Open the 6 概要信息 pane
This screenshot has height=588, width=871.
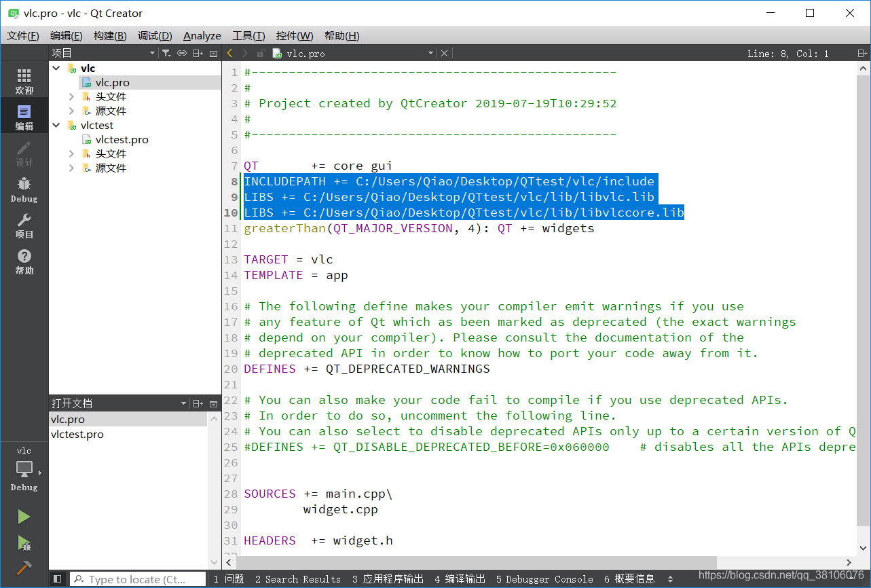[x=629, y=579]
